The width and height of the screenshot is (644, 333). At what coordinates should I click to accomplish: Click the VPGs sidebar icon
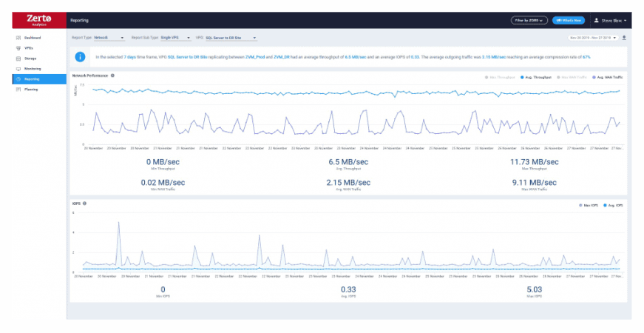(18, 47)
